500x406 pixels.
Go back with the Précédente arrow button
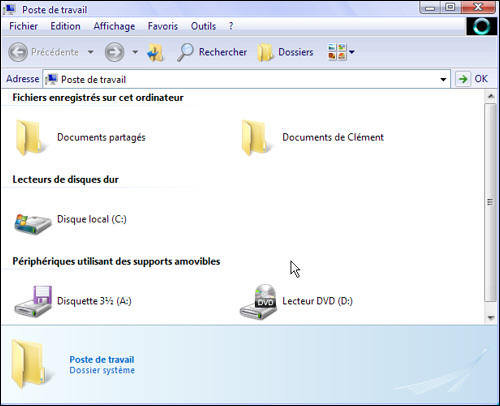[18, 52]
